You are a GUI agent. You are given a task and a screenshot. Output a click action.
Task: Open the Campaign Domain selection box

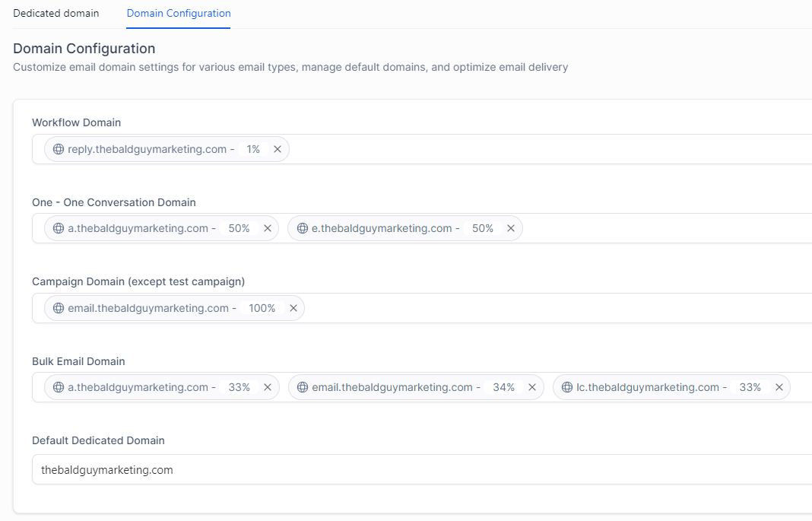click(x=555, y=308)
